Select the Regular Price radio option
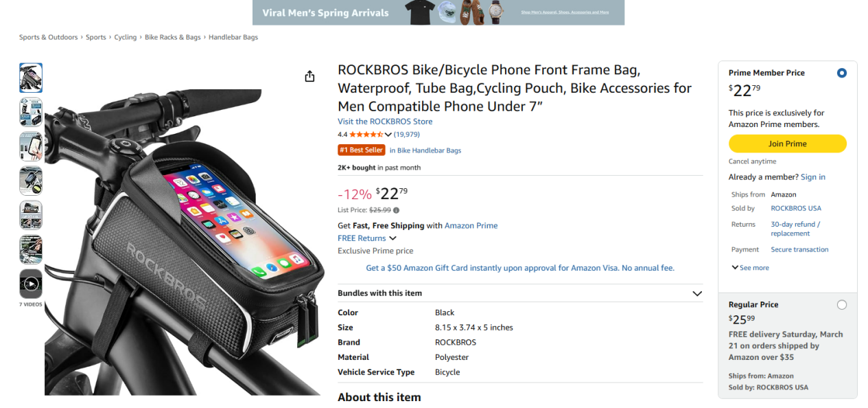This screenshot has height=408, width=868. pyautogui.click(x=841, y=304)
